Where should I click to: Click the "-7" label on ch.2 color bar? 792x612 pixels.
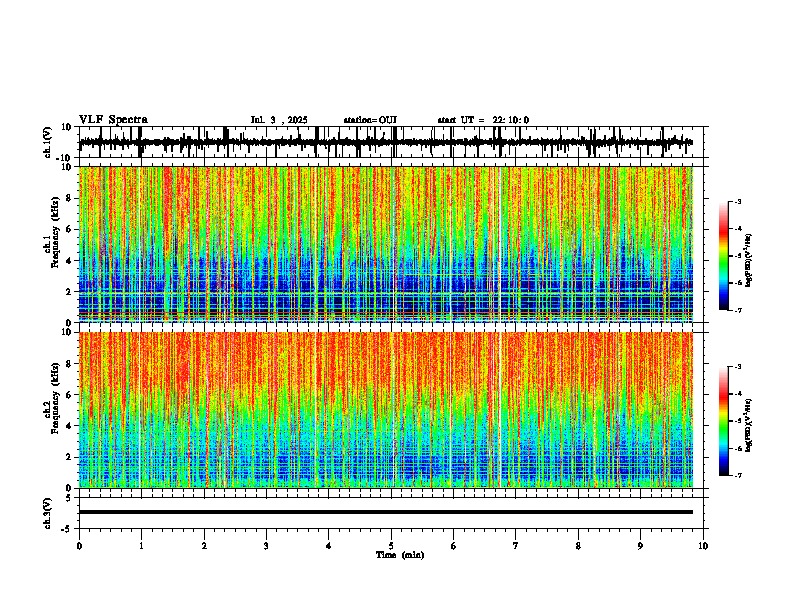[x=738, y=475]
